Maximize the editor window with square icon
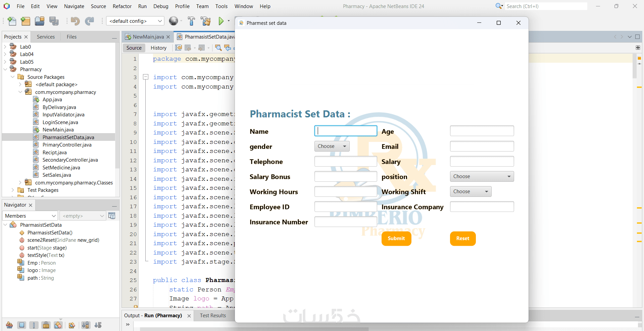The width and height of the screenshot is (644, 331). (x=638, y=37)
